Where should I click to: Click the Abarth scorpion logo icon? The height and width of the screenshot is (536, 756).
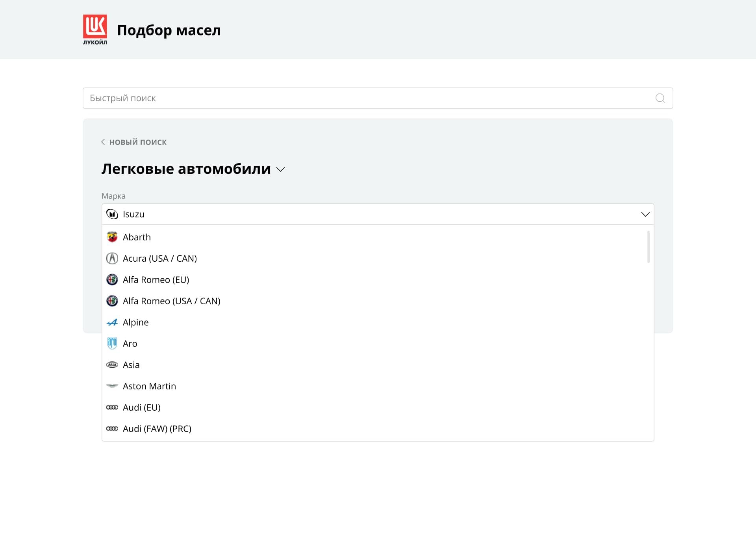click(x=112, y=237)
